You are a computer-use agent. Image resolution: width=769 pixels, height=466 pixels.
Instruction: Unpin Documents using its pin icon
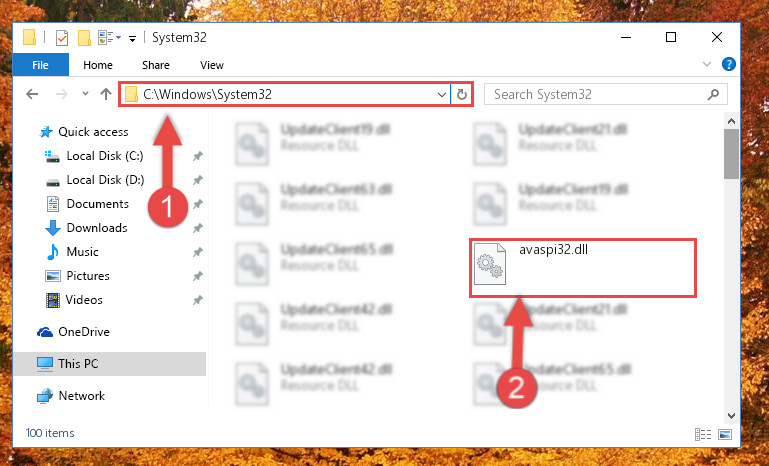[x=198, y=204]
